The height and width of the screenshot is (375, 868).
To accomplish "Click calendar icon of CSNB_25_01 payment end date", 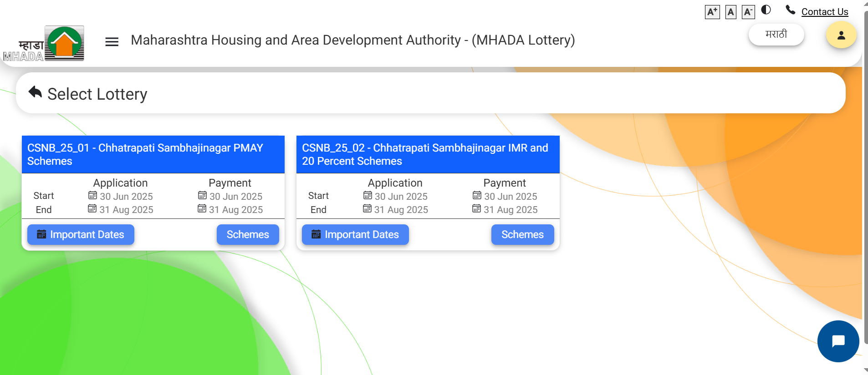I will (x=202, y=209).
